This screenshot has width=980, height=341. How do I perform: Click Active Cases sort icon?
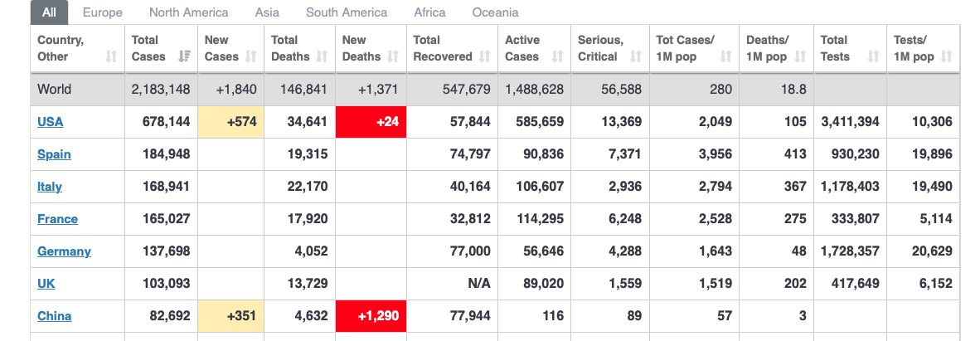pyautogui.click(x=558, y=56)
